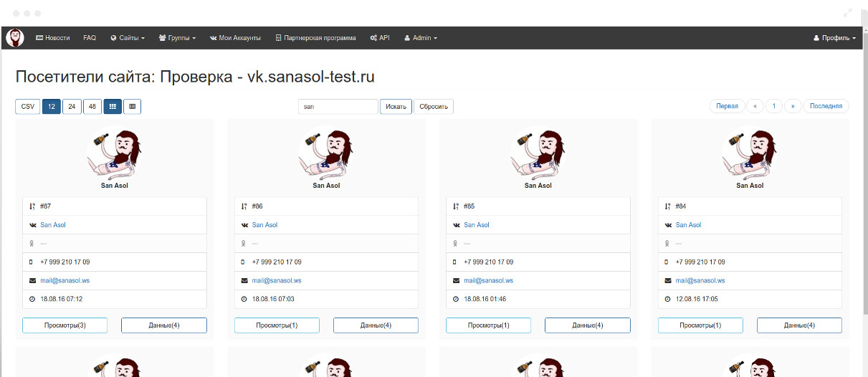The height and width of the screenshot is (377, 868).
Task: Show 48 visitors per page
Action: (92, 107)
